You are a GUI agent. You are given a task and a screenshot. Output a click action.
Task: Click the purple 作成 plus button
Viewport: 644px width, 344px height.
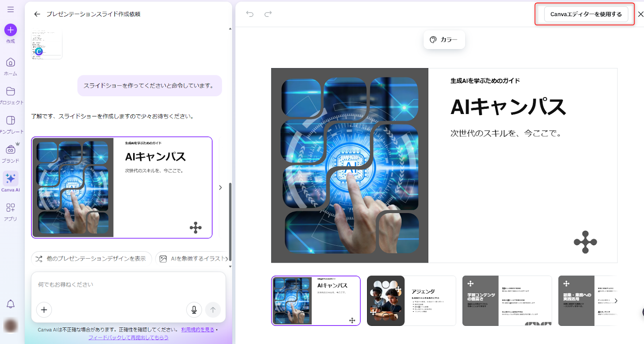tap(10, 30)
